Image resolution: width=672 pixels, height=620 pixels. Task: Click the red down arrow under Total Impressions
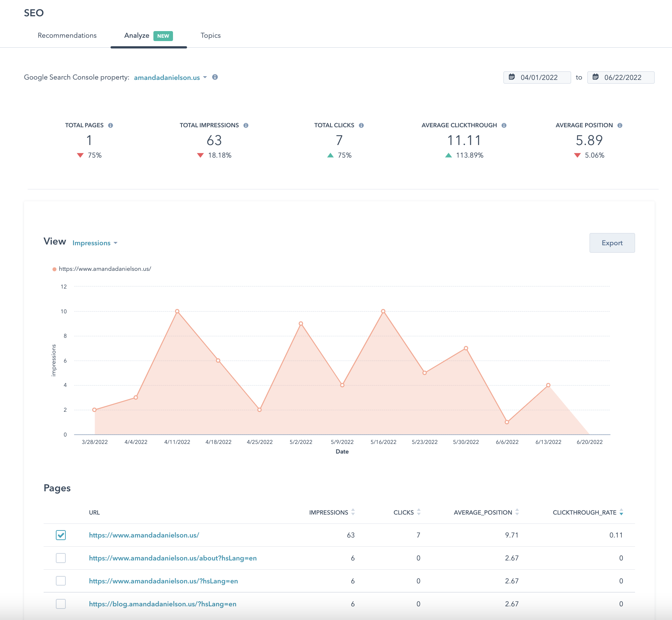tap(200, 155)
